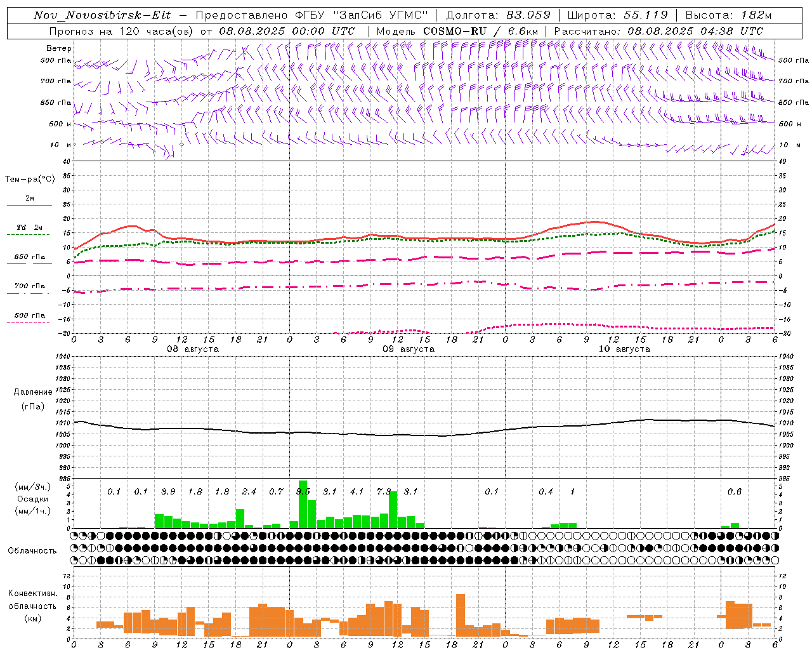Select the latitude value 55.119

tap(646, 15)
